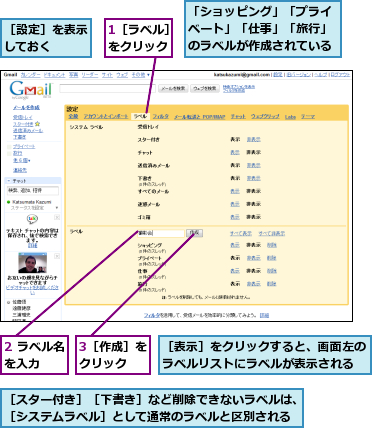Click the video chat preview thumbnail

point(32,263)
